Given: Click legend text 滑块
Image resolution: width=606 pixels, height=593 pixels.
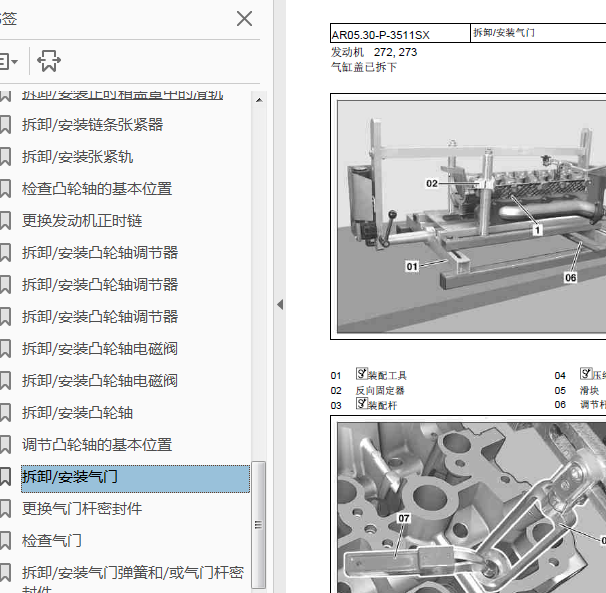Looking at the screenshot, I should pyautogui.click(x=589, y=390).
